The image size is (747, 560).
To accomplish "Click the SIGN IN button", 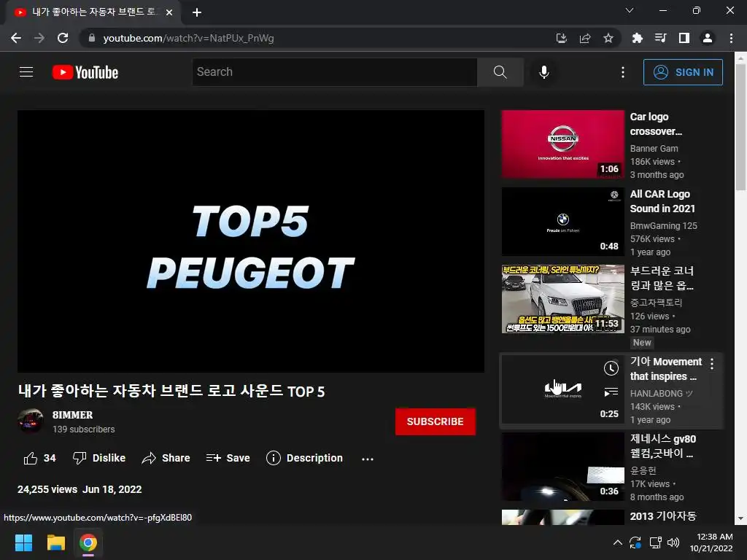I will 683,72.
